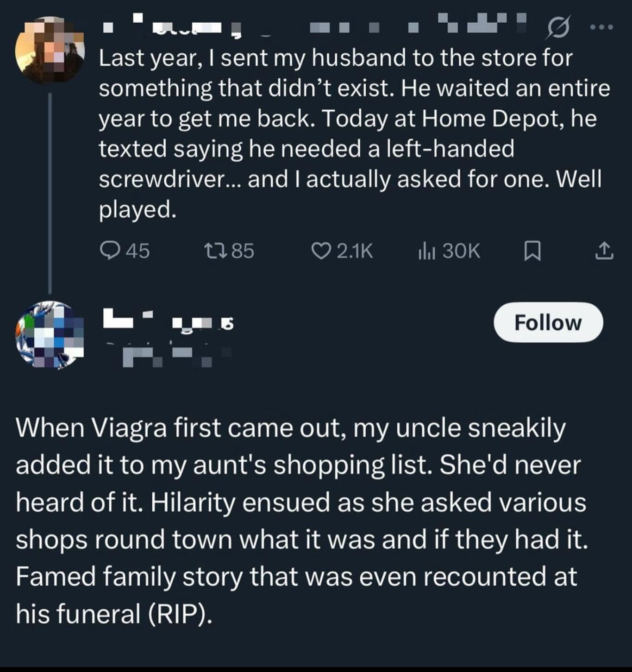The image size is (632, 672).
Task: Open the original poster's profile avatar
Action: point(50,50)
